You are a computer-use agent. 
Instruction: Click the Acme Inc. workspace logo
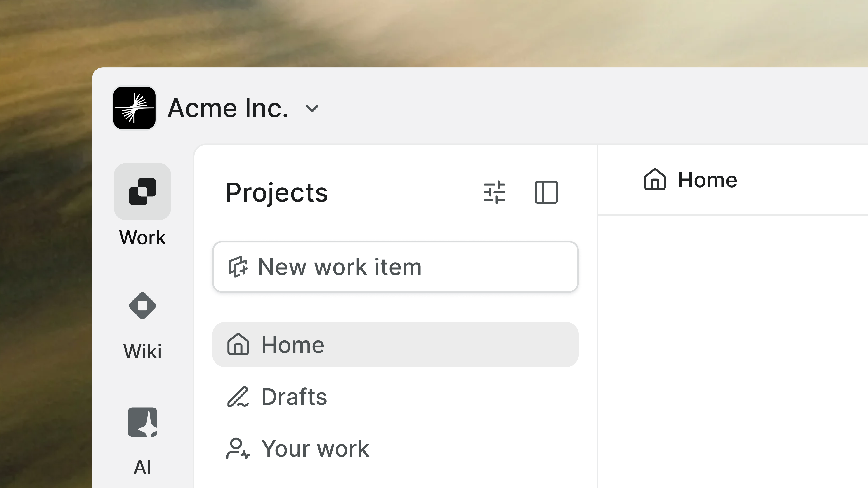tap(134, 108)
